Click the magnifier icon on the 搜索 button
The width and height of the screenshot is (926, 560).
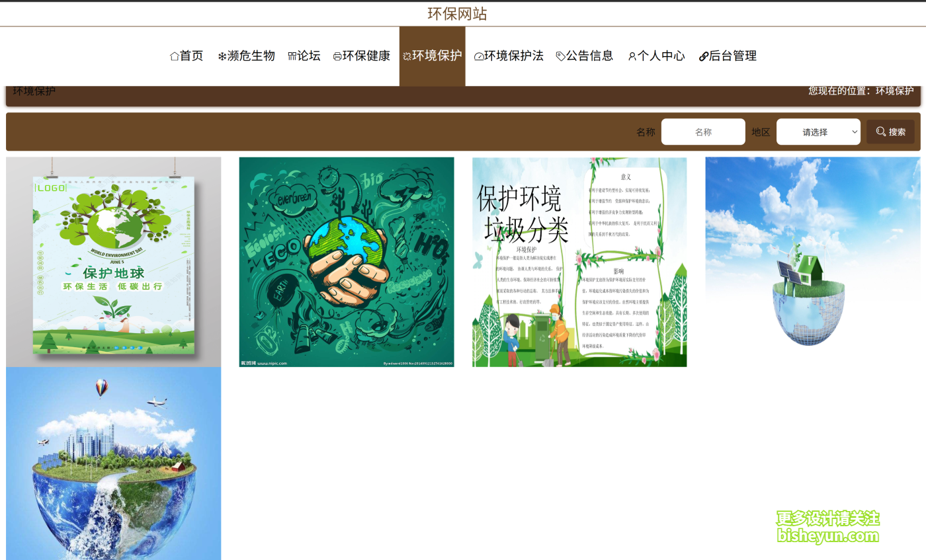880,131
